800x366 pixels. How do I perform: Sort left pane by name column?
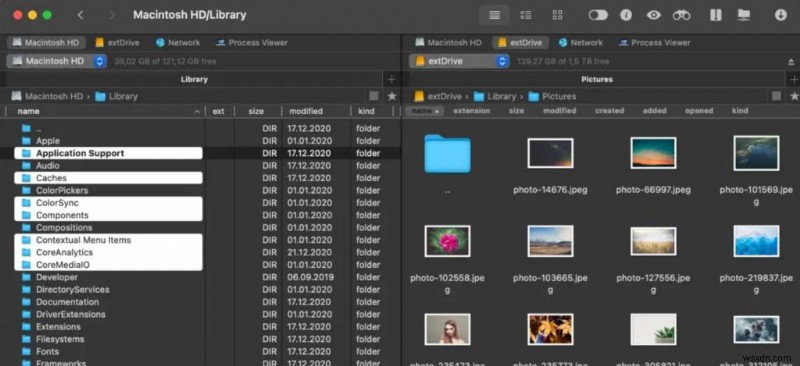point(105,111)
